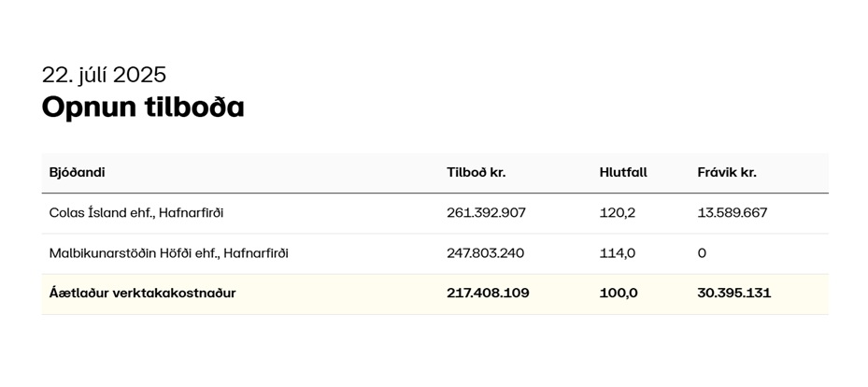Click the 114,0 ratio value

tap(618, 253)
